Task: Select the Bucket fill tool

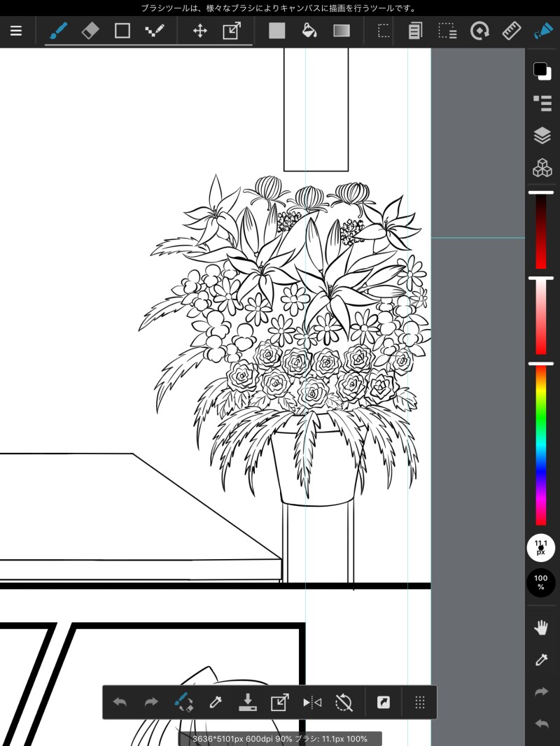Action: tap(309, 31)
